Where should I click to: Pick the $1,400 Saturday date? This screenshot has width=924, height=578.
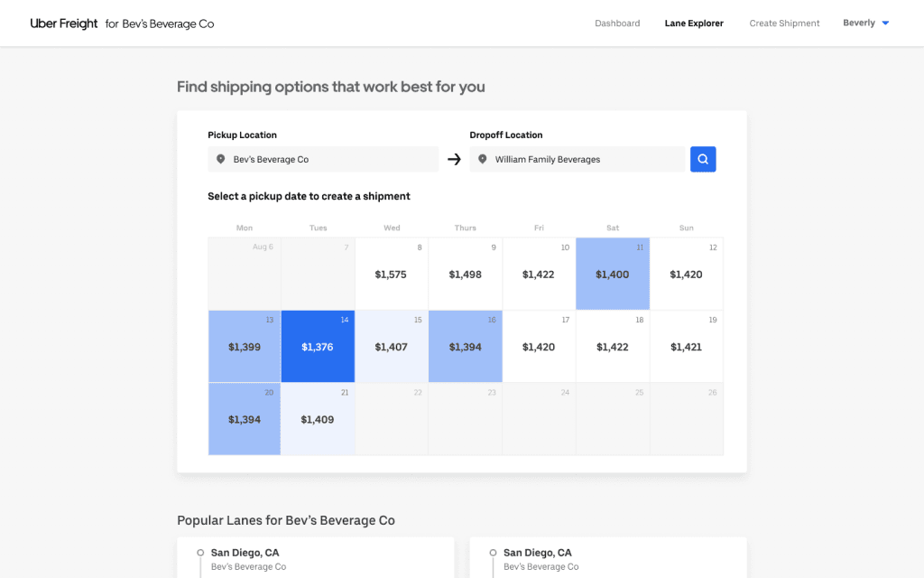[x=613, y=275]
